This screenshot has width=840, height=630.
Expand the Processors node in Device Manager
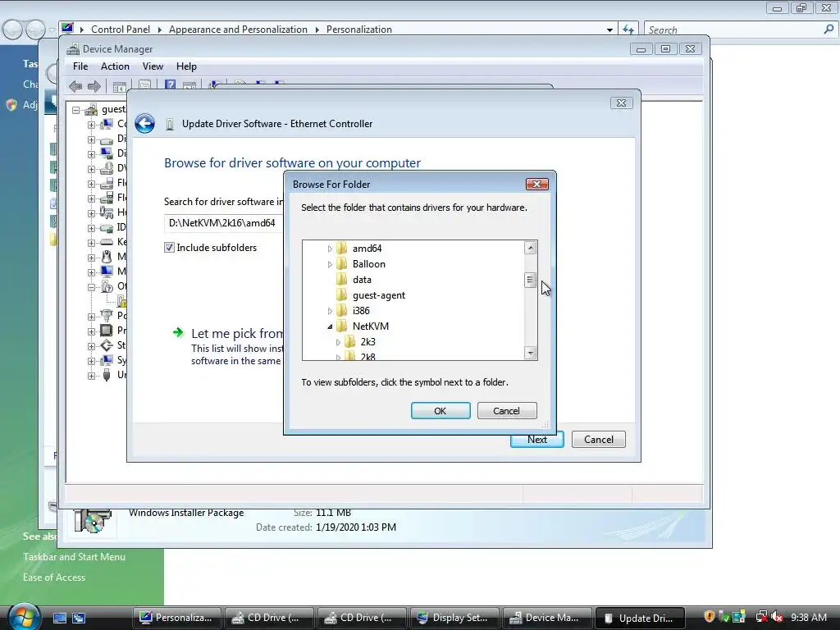click(91, 331)
